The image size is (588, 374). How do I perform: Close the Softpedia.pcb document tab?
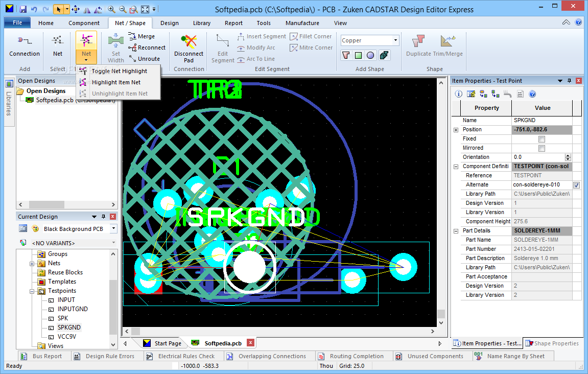pos(250,342)
